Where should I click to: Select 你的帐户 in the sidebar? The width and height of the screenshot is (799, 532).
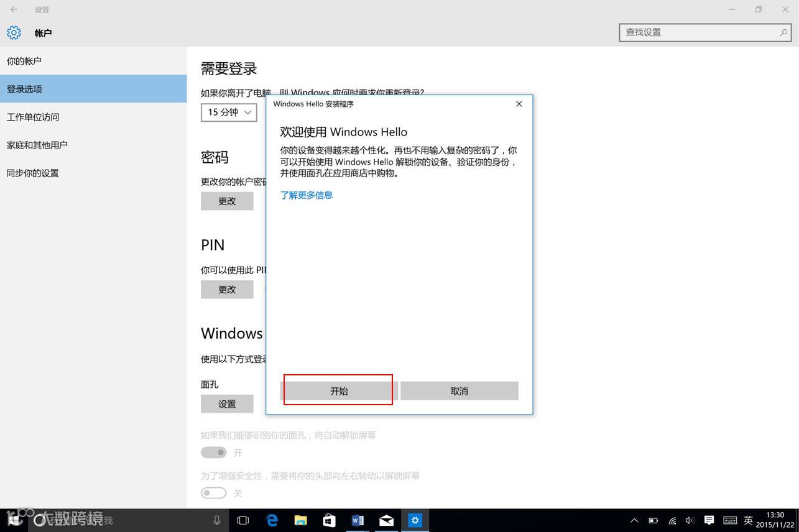click(93, 61)
